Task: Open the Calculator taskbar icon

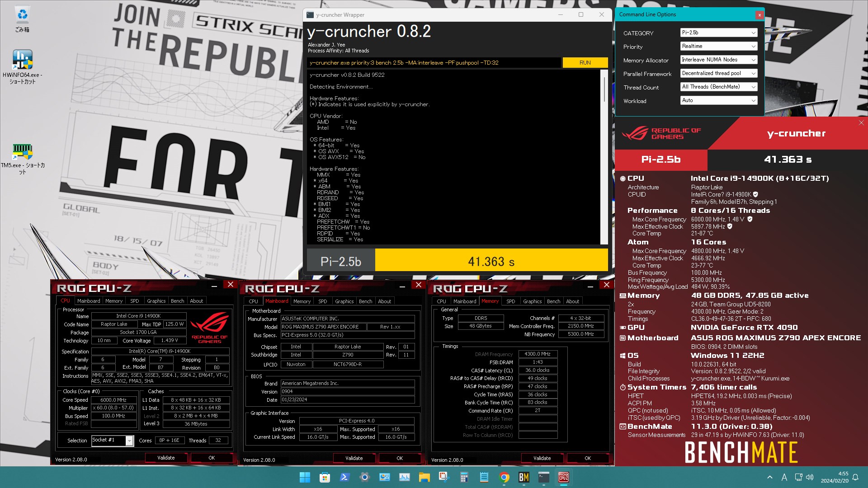Action: click(464, 477)
